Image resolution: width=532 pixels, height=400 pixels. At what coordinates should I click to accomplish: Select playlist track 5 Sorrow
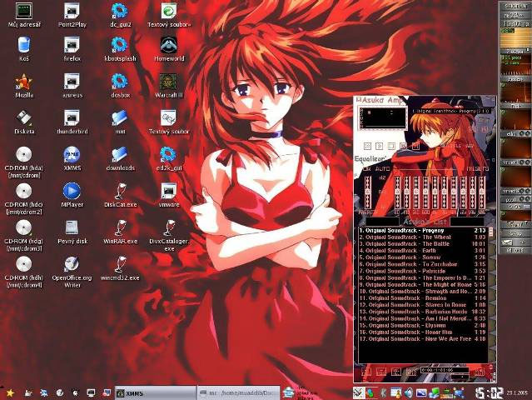click(x=422, y=257)
